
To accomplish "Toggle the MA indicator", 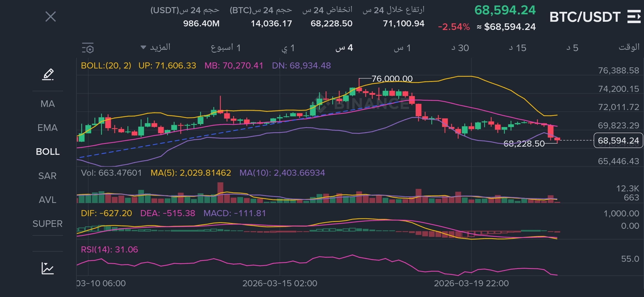I will (48, 104).
